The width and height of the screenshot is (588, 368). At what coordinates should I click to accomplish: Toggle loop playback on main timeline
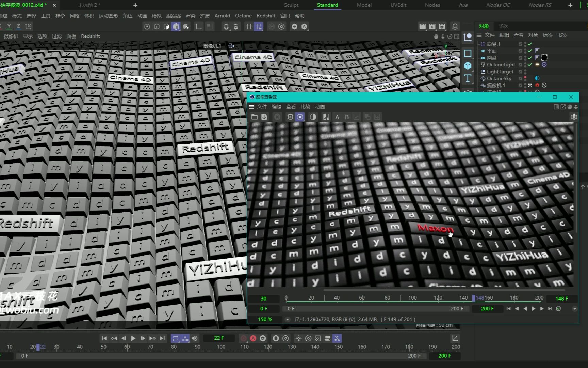[x=175, y=338]
